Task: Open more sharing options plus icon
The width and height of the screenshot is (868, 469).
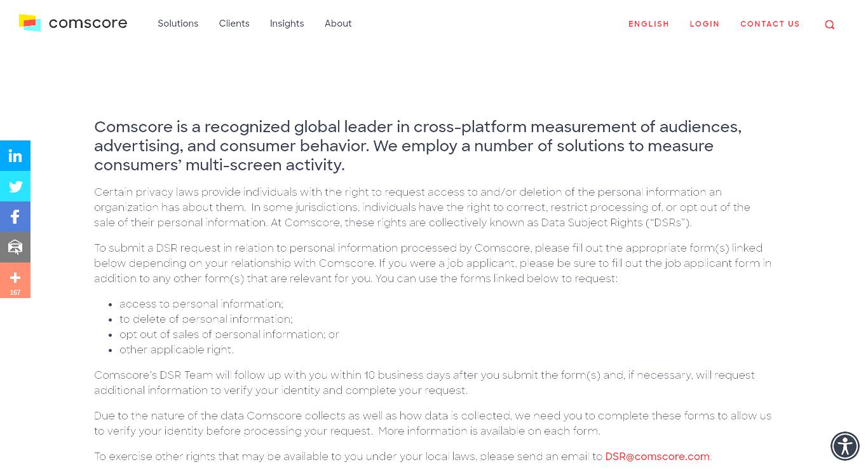Action: click(x=15, y=278)
